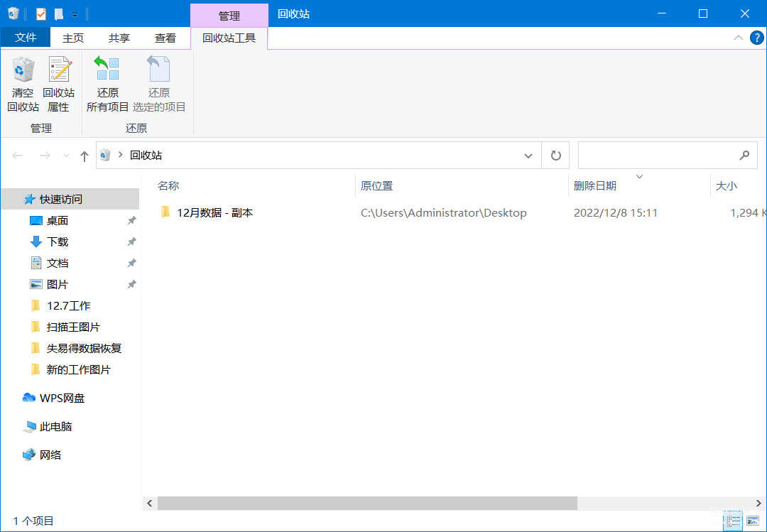The width and height of the screenshot is (767, 532).
Task: Go back with the left arrow
Action: pyautogui.click(x=18, y=156)
